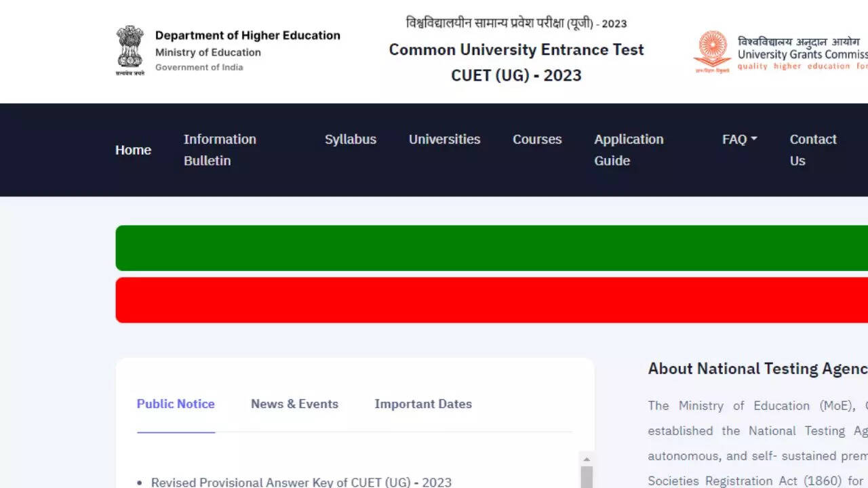Open the Syllabus menu item
Viewport: 868px width, 488px height.
pos(350,139)
